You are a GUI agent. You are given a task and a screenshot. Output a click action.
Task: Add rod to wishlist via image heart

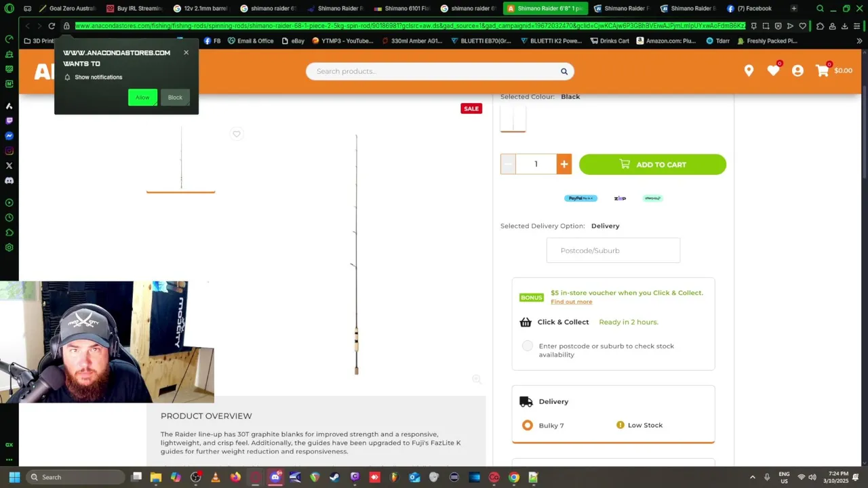tap(237, 134)
